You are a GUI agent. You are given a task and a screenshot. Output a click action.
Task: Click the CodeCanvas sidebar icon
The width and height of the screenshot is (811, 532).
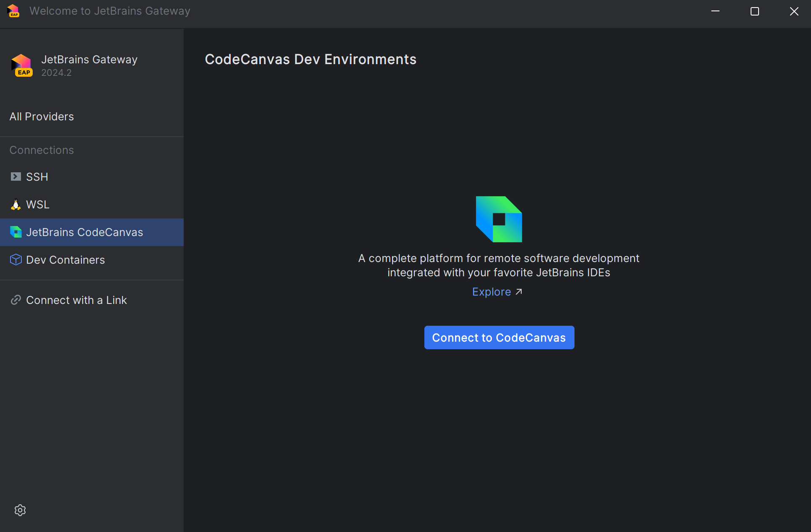[16, 232]
